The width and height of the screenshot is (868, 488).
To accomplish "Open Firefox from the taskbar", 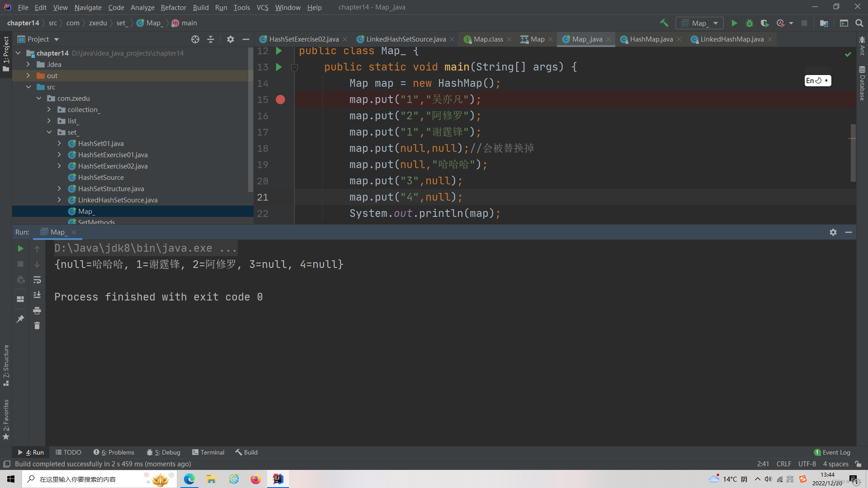I will pyautogui.click(x=256, y=479).
